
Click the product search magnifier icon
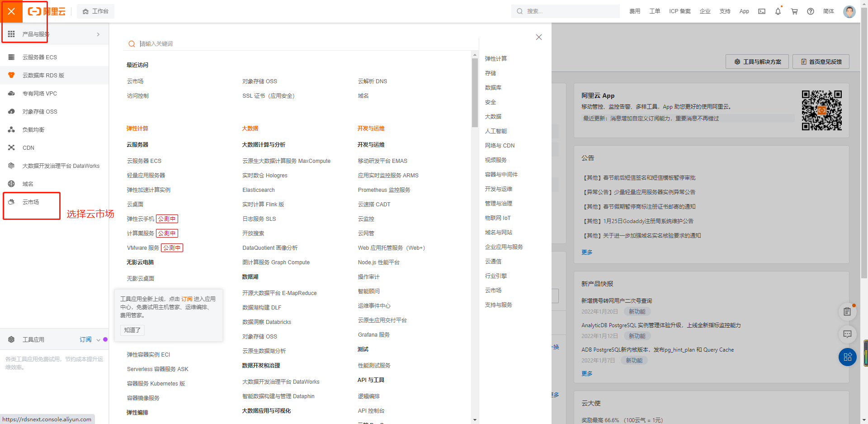132,44
